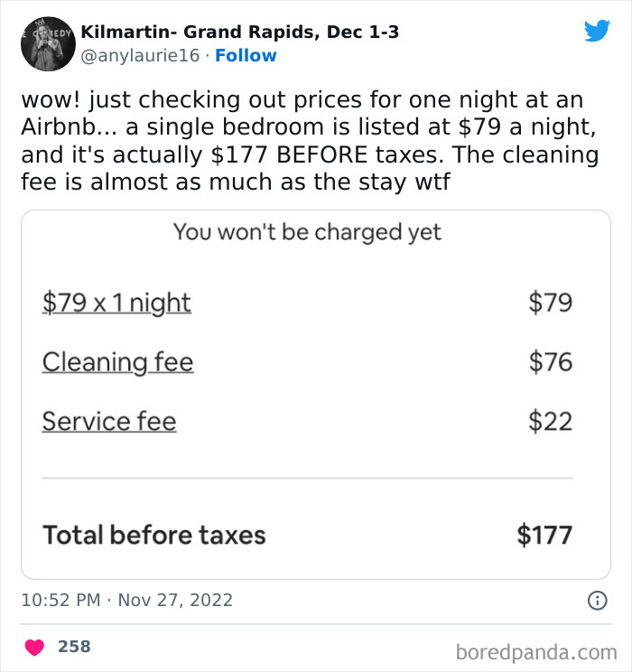Click the underlined "Service fee" link
The height and width of the screenshot is (672, 632).
(109, 421)
